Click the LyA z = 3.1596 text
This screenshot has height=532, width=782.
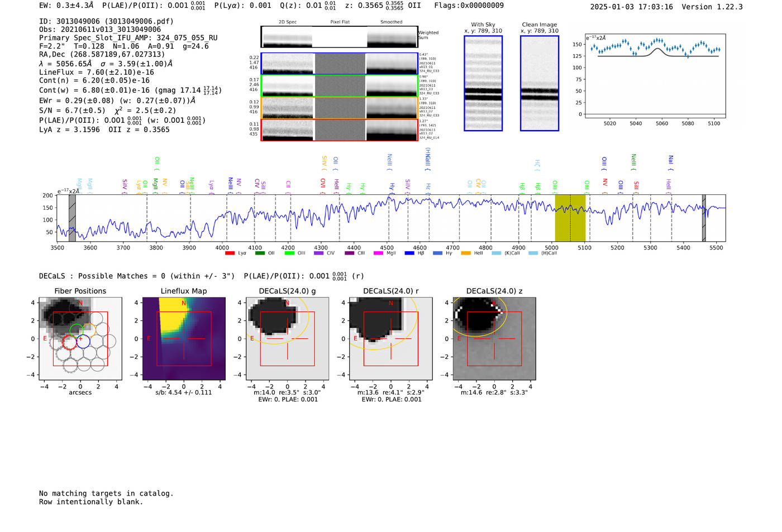(x=70, y=130)
